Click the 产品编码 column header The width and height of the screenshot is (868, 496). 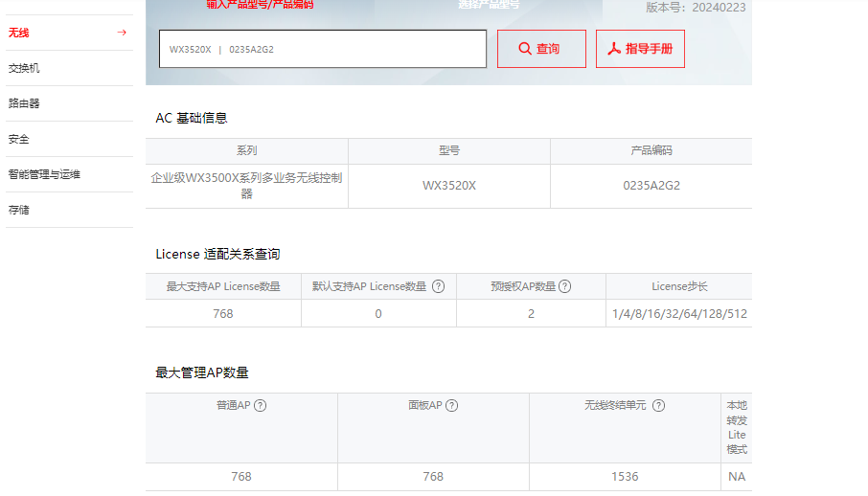point(651,150)
